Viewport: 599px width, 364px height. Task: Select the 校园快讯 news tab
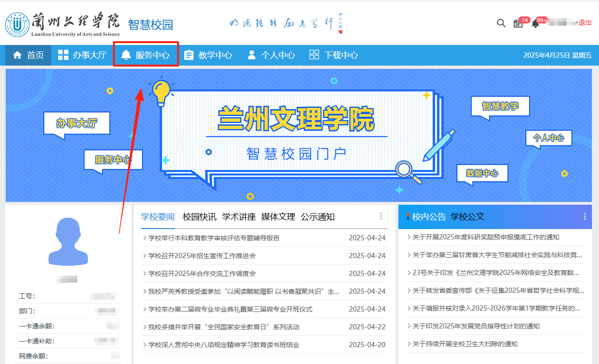point(200,216)
